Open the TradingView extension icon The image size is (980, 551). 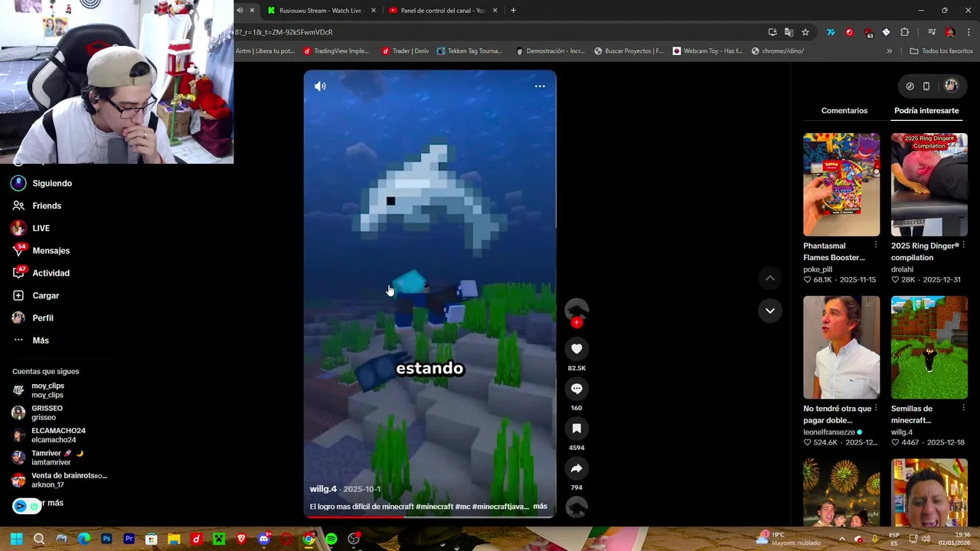[831, 32]
